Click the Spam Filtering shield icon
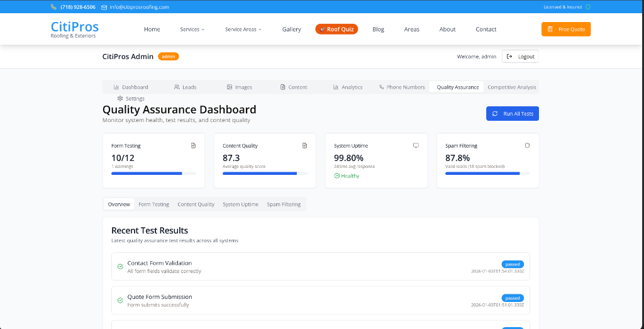This screenshot has height=329, width=644. (528, 145)
